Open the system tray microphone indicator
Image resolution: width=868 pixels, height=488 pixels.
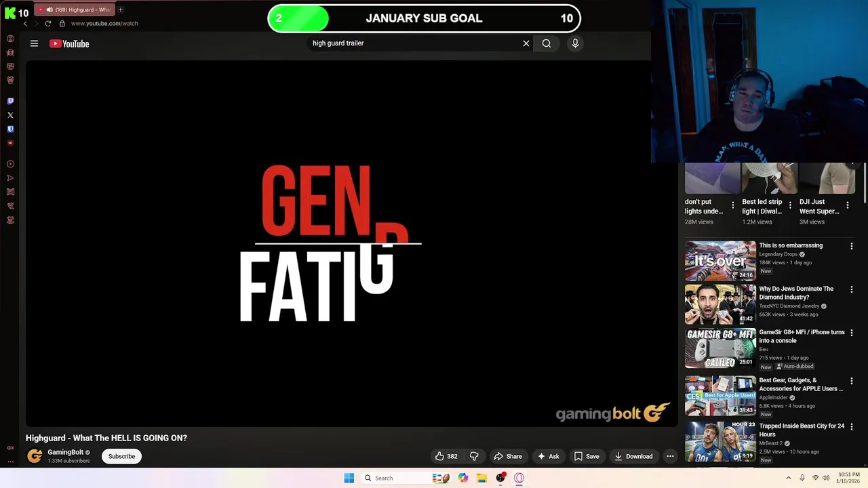[x=802, y=478]
